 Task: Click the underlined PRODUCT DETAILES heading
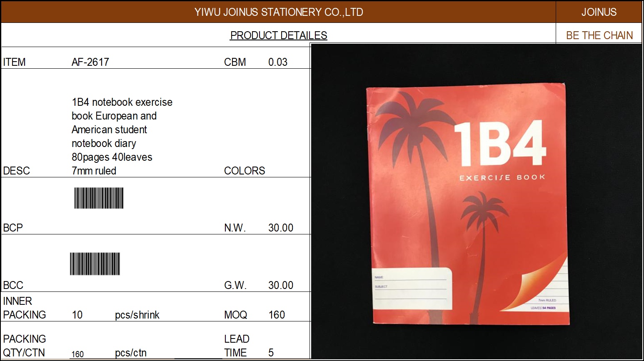(x=278, y=35)
